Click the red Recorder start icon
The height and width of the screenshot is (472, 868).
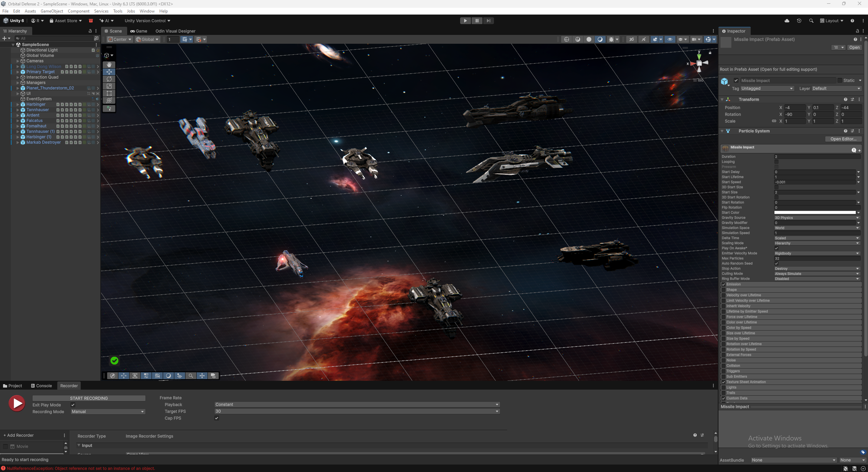17,403
